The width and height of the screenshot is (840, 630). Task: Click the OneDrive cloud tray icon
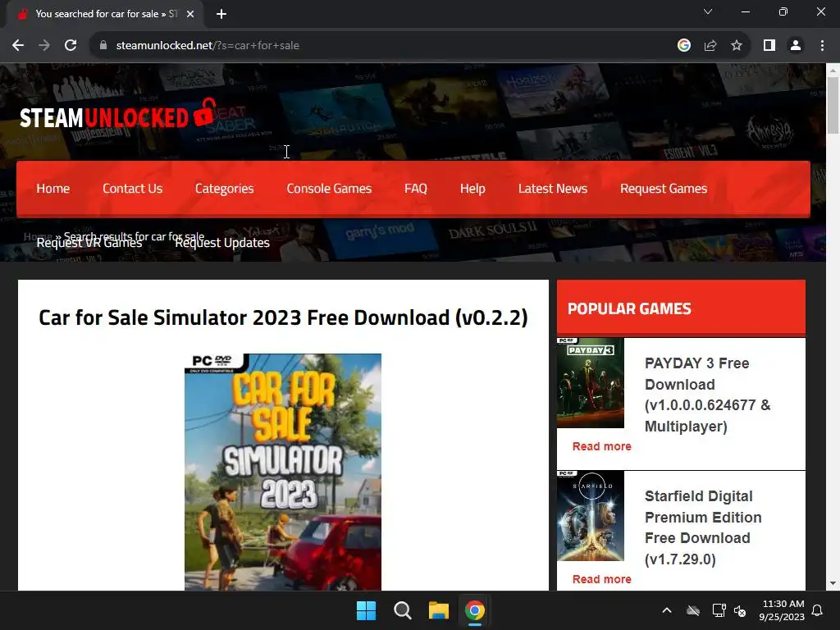tap(693, 610)
